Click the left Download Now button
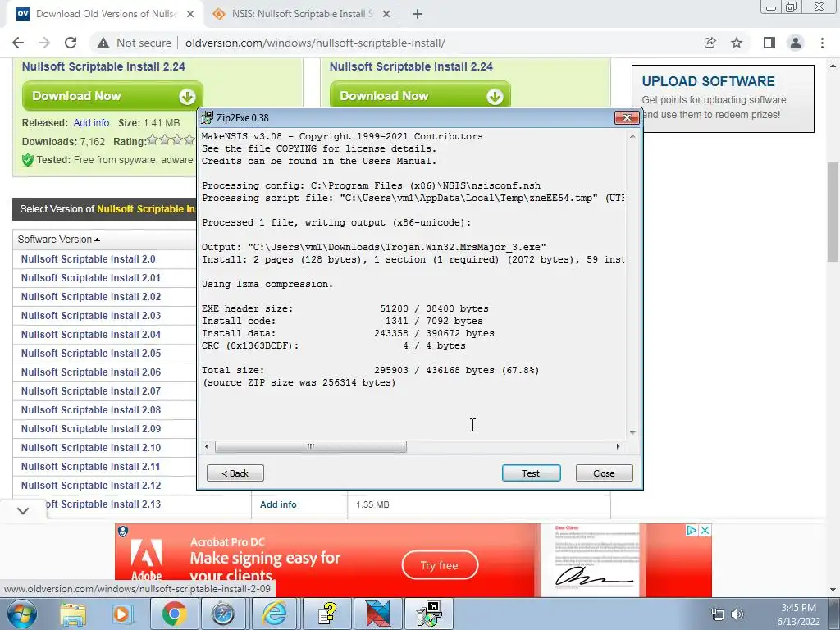Screen dimensions: 840x630 112,96
